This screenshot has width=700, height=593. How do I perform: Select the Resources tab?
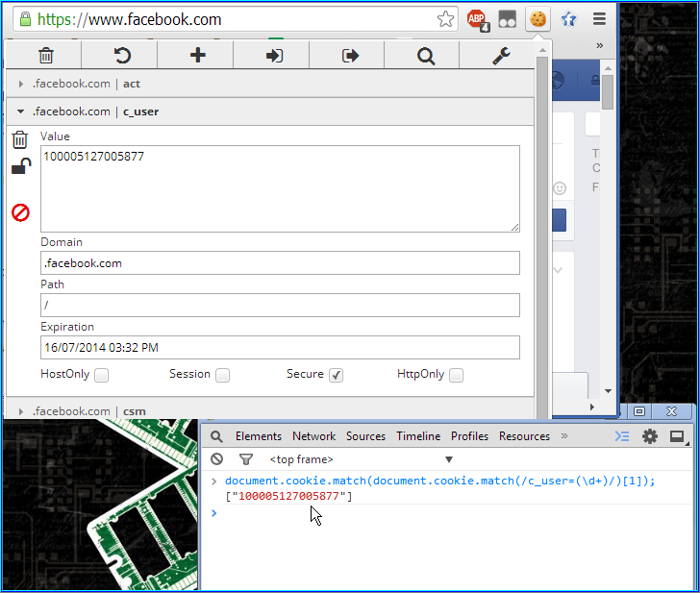tap(525, 436)
